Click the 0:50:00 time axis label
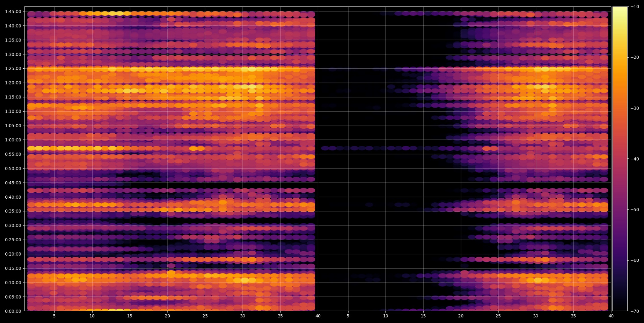 click(13, 169)
